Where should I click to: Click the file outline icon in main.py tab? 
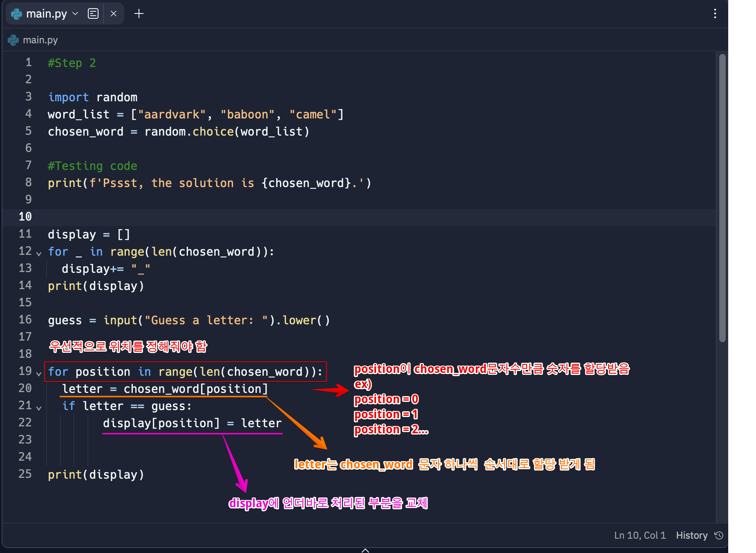click(x=93, y=14)
